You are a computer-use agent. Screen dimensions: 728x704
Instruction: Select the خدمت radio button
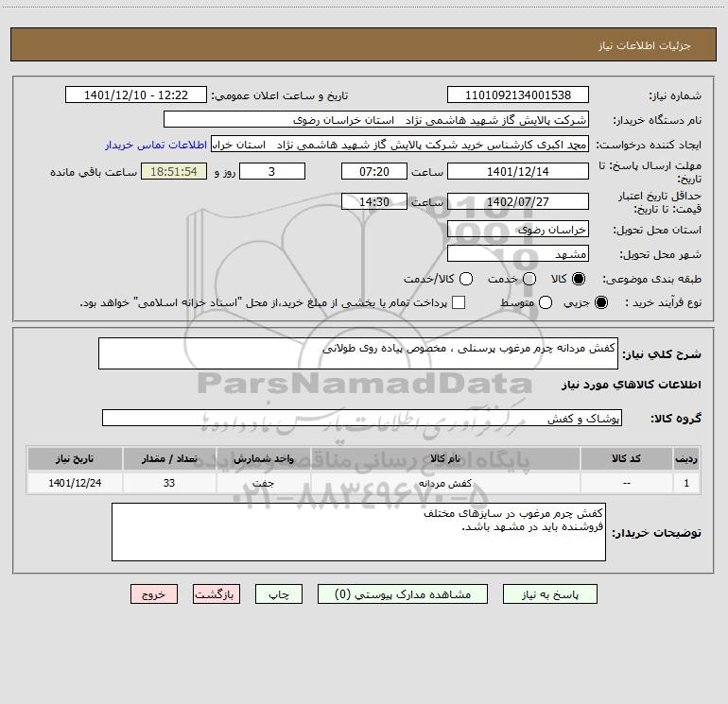[x=529, y=279]
